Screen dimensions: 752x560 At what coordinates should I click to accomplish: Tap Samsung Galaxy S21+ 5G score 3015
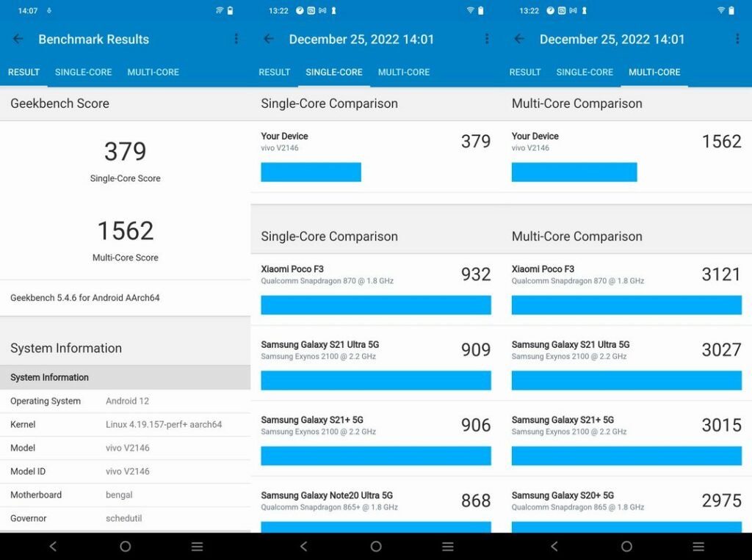click(722, 425)
